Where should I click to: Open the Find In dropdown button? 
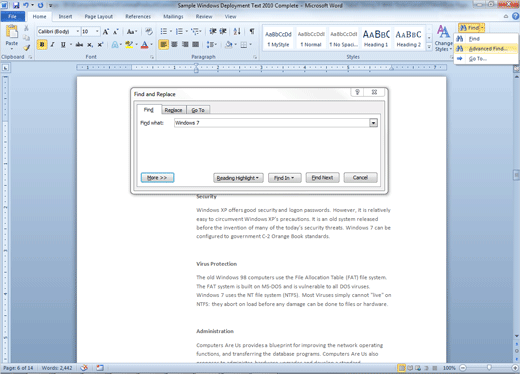click(284, 178)
